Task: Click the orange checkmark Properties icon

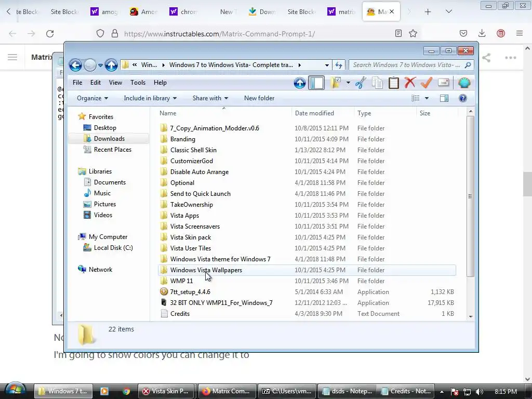Action: tap(427, 83)
